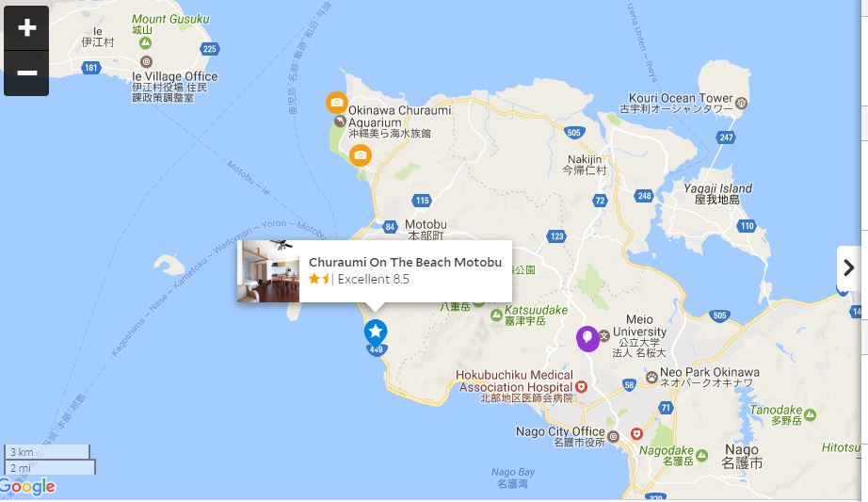
Task: Open the hotel room thumbnail photo
Action: click(x=268, y=271)
